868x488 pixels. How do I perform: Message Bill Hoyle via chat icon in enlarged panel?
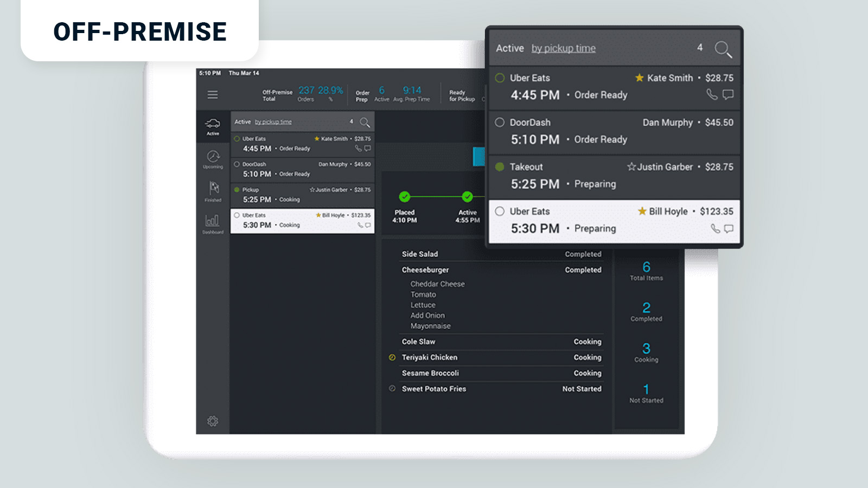point(729,229)
